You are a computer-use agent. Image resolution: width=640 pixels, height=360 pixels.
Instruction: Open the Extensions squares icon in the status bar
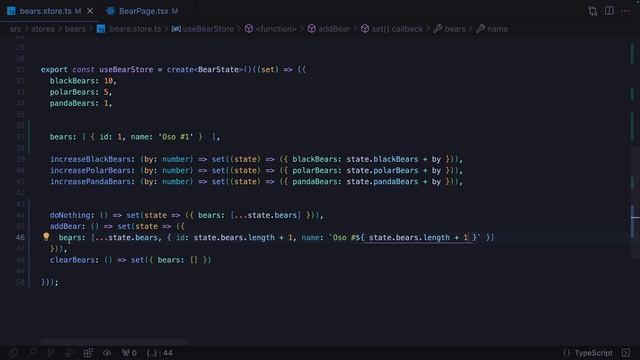tap(88, 353)
